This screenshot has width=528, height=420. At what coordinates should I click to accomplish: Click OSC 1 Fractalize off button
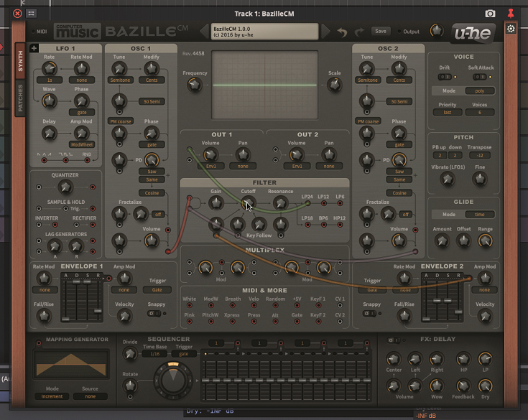click(x=158, y=215)
